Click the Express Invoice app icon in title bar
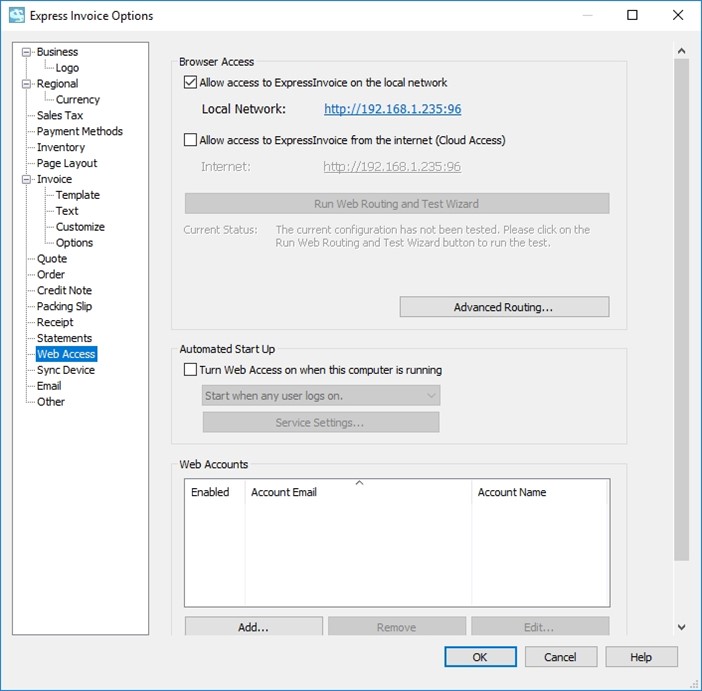Image resolution: width=702 pixels, height=691 pixels. coord(17,15)
